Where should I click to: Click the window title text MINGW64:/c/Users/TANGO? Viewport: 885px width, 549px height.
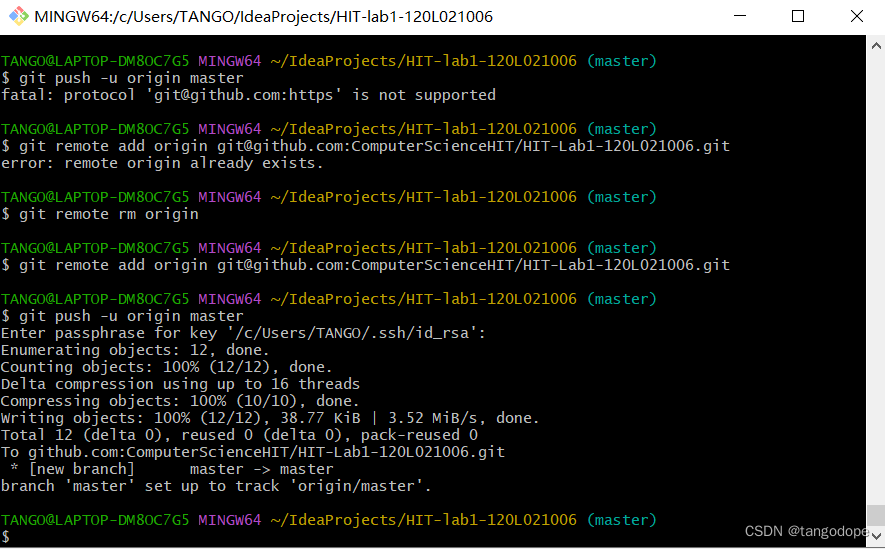[x=264, y=17]
